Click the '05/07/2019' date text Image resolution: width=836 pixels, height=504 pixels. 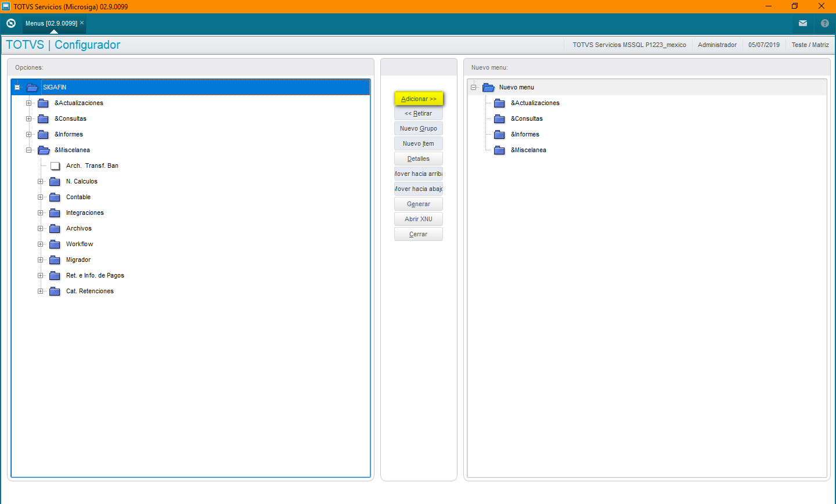pyautogui.click(x=764, y=45)
